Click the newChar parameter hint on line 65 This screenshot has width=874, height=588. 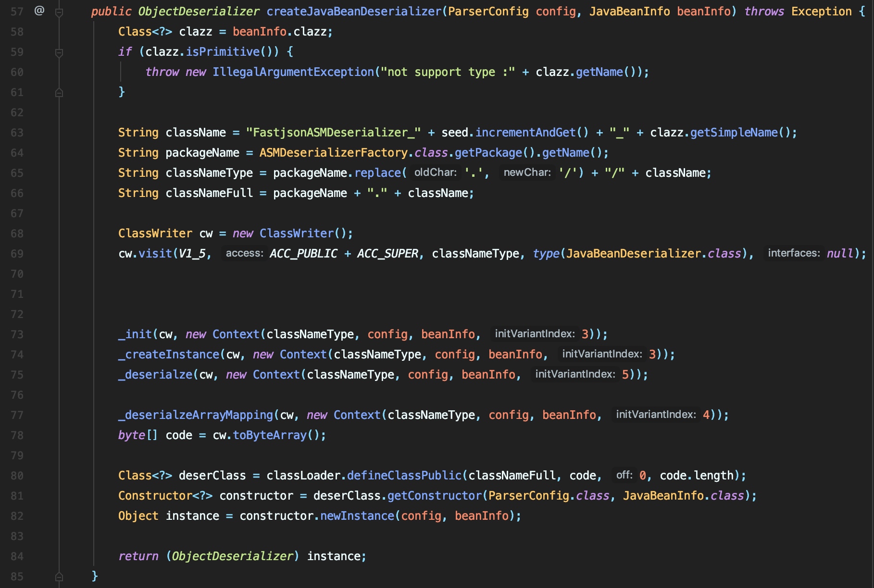click(x=527, y=172)
